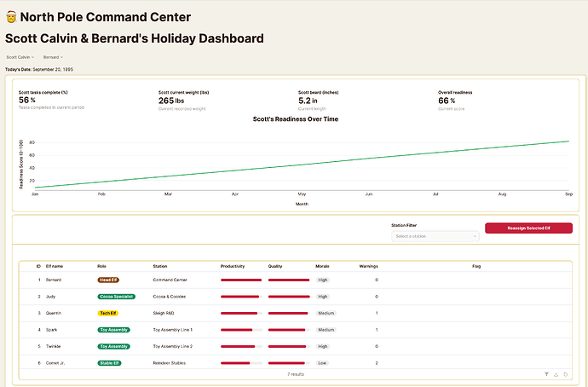Expand the Station Filter select box

point(435,236)
